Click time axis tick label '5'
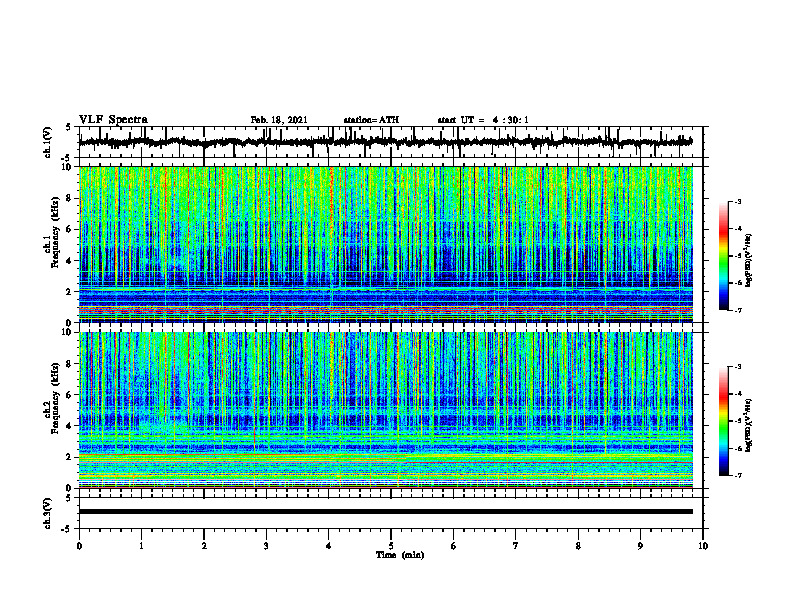792x612 pixels. (391, 546)
